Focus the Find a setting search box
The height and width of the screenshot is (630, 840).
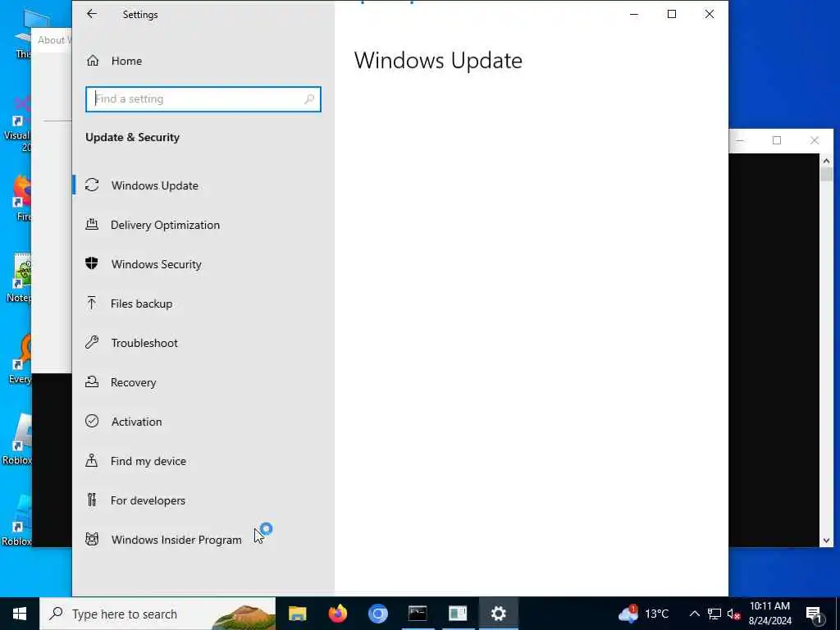(x=203, y=99)
